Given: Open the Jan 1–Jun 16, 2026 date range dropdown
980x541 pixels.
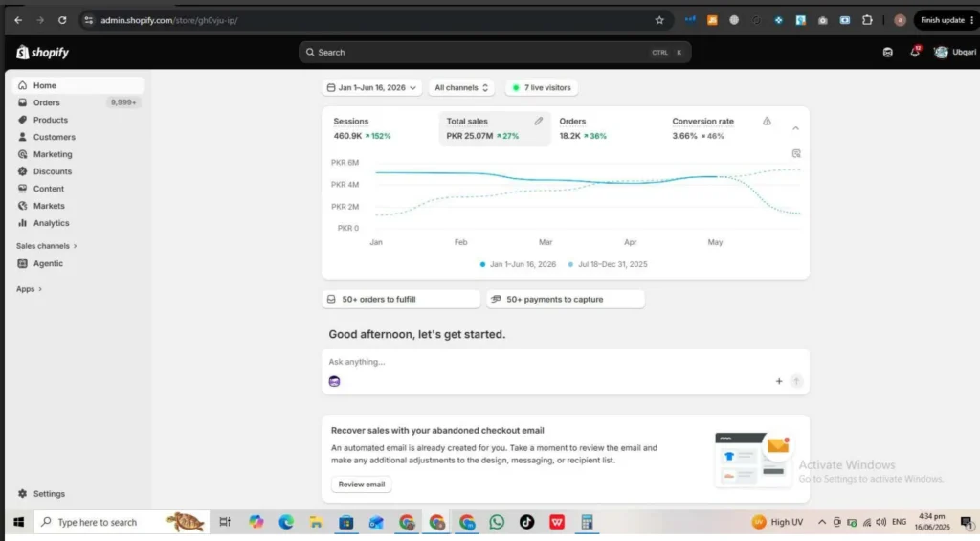Looking at the screenshot, I should (371, 87).
